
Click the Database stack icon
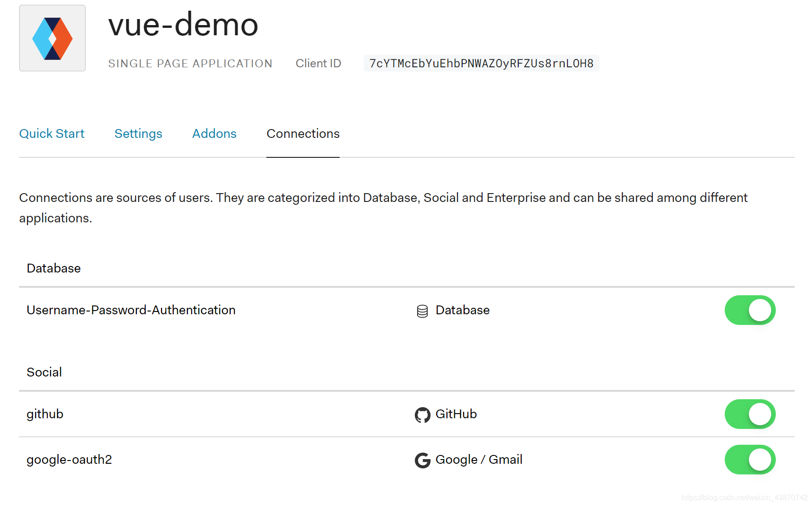pos(422,311)
